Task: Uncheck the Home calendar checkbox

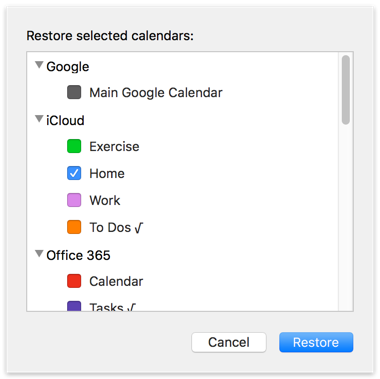Action: point(74,173)
